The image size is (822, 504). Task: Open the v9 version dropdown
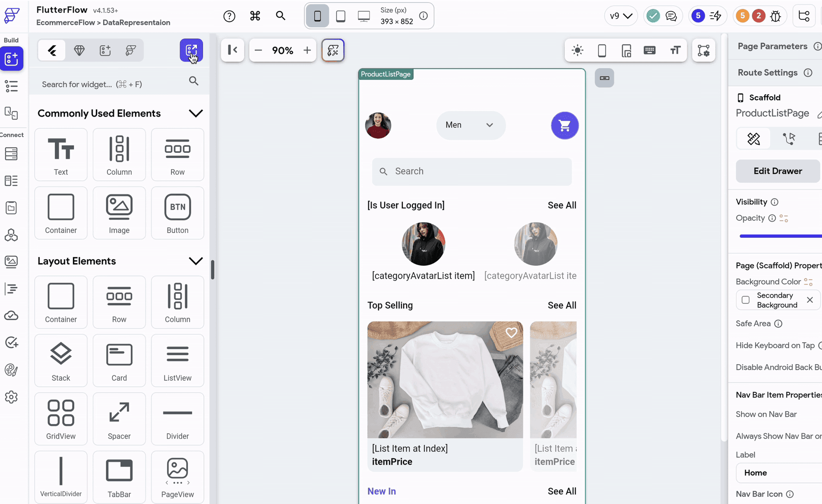point(621,16)
